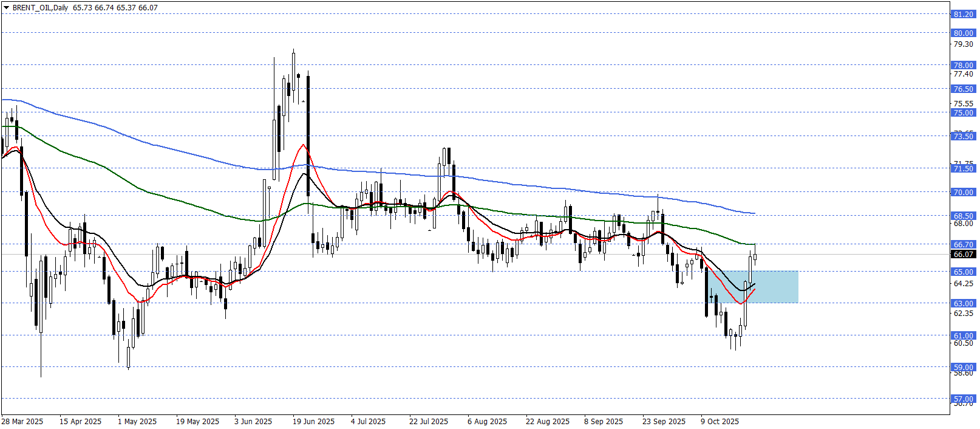Click the 76.50 price level tag
This screenshot has height=429, width=980.
[963, 89]
